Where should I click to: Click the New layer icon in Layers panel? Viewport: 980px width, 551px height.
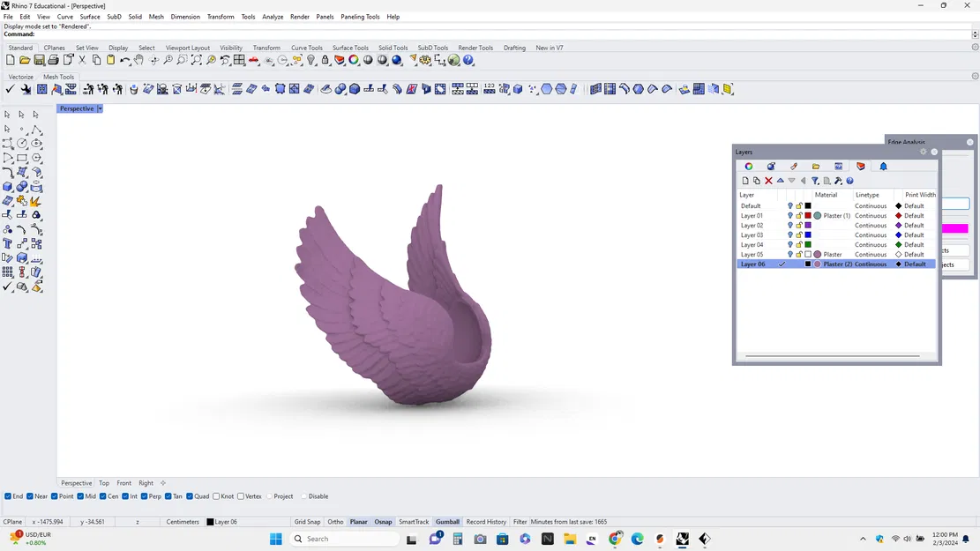(745, 181)
